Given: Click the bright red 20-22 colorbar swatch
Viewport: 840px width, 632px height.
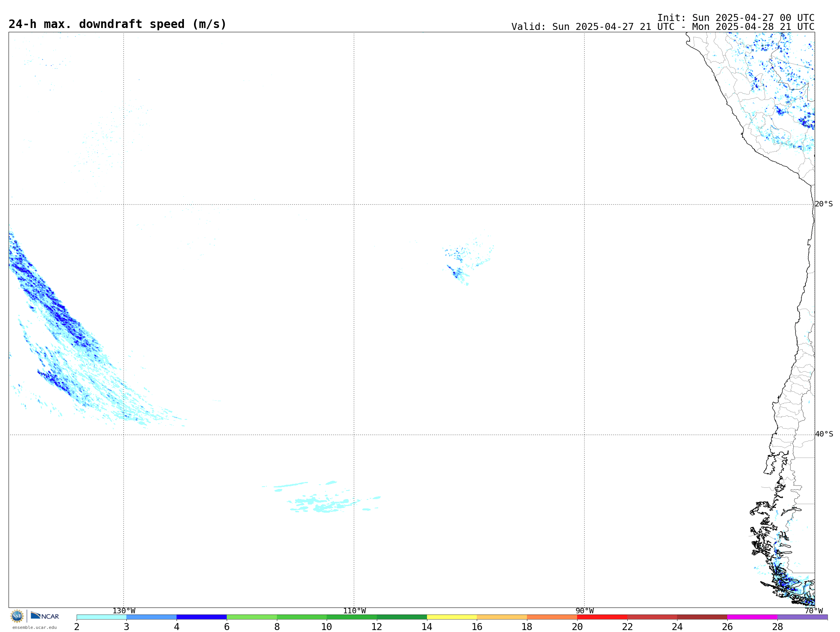Looking at the screenshot, I should coord(602,617).
